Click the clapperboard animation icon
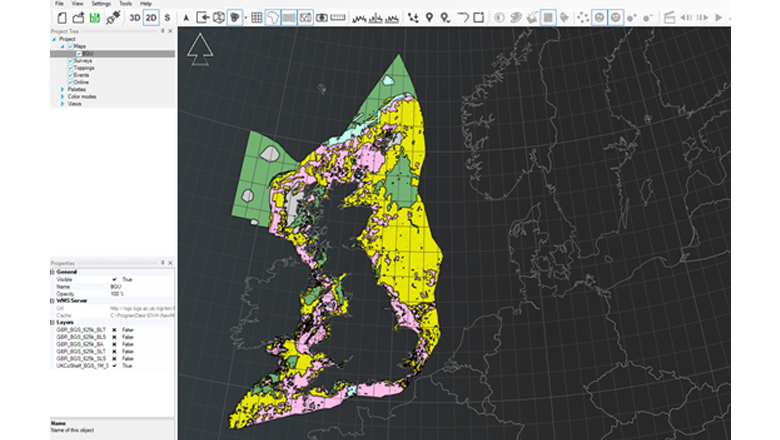780x440 pixels. coord(670,18)
